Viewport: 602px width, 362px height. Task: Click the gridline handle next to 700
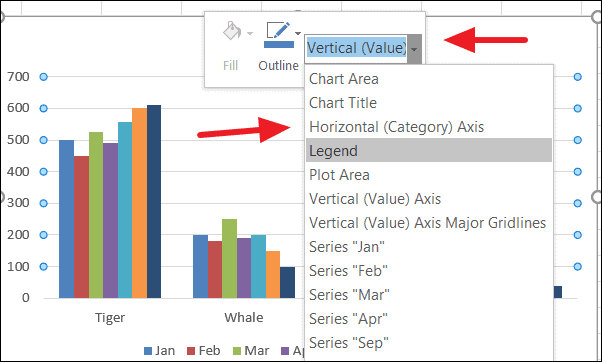[43, 77]
